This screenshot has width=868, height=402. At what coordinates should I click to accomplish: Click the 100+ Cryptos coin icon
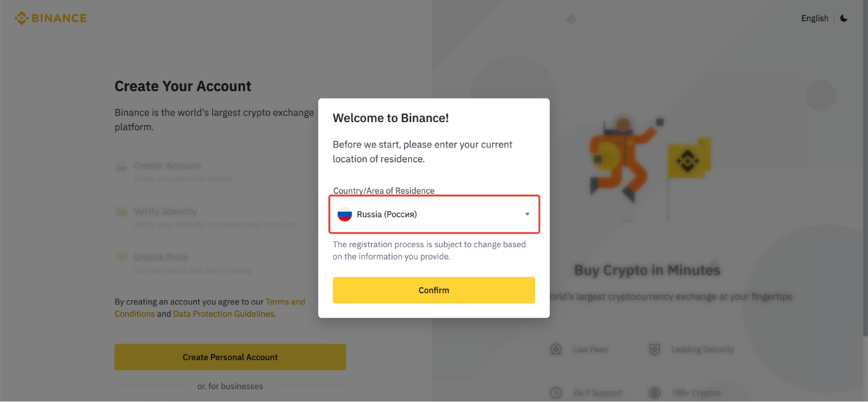coord(655,393)
